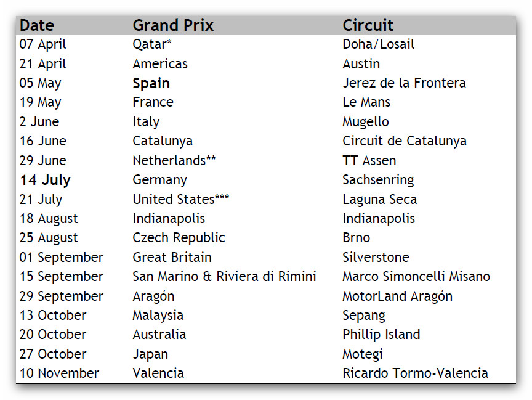This screenshot has height=400, width=532.
Task: Click the Doha/Losail circuit cell
Action: tap(378, 44)
